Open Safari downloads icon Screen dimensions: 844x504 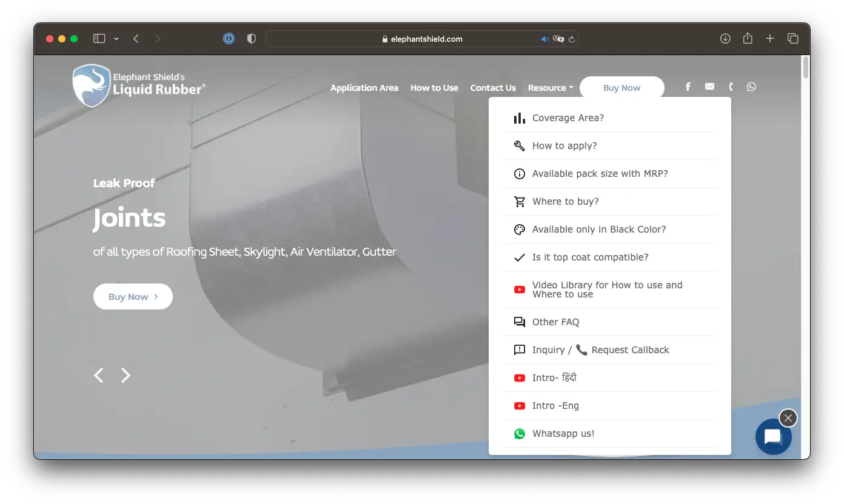click(725, 39)
